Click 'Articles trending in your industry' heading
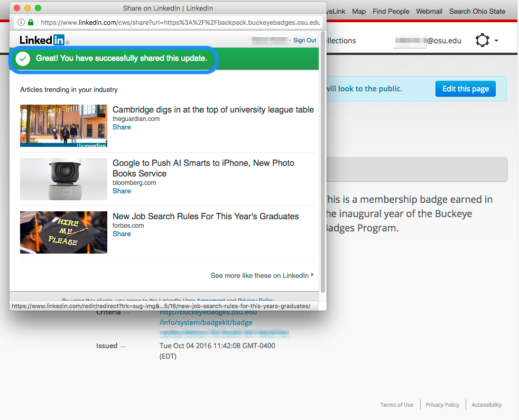This screenshot has height=420, width=519. [x=69, y=90]
